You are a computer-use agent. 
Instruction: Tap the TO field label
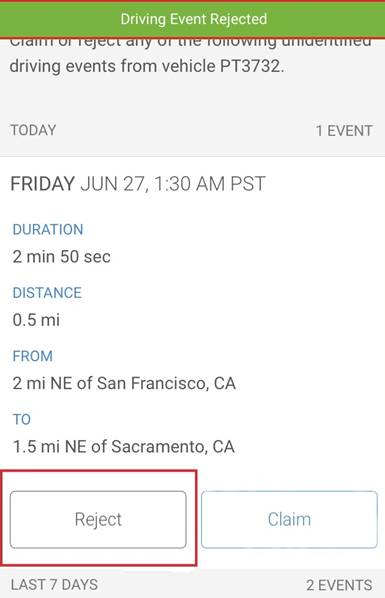[x=22, y=420]
